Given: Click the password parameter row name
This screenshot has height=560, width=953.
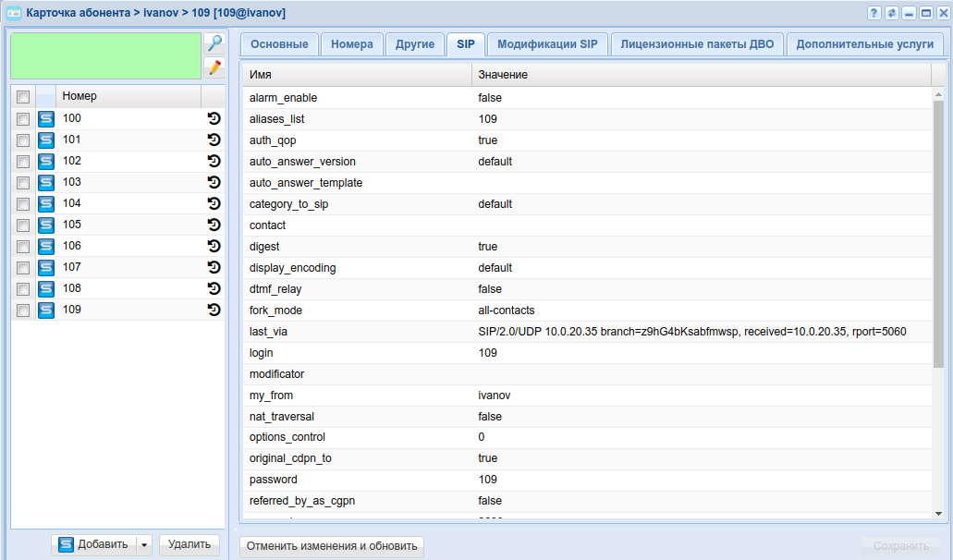Looking at the screenshot, I should 274,480.
